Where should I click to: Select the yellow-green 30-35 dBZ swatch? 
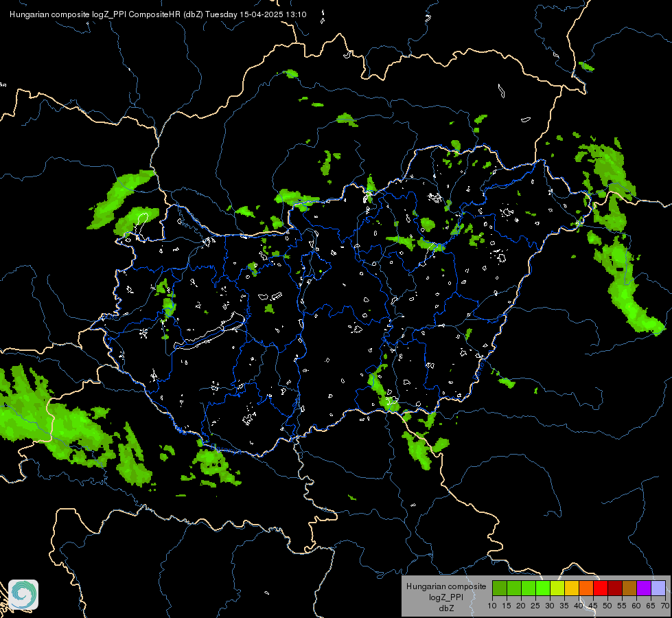click(x=557, y=588)
